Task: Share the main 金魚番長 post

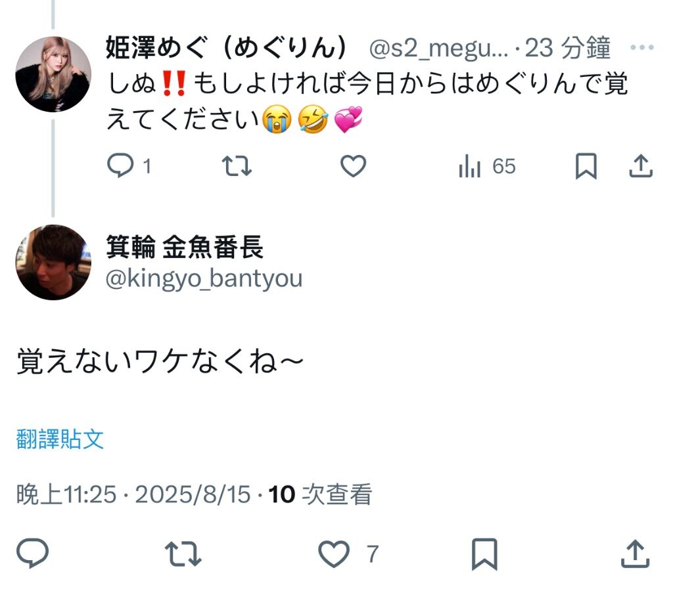Action: [x=635, y=554]
